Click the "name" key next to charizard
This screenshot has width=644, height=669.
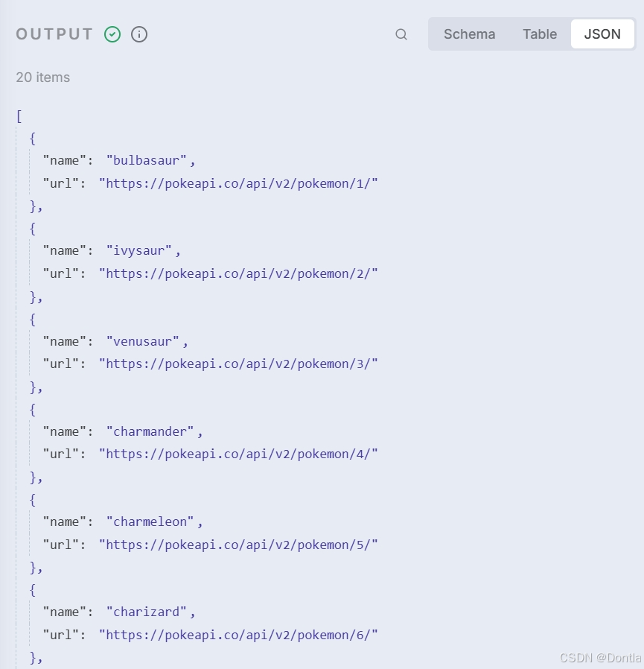pyautogui.click(x=64, y=612)
